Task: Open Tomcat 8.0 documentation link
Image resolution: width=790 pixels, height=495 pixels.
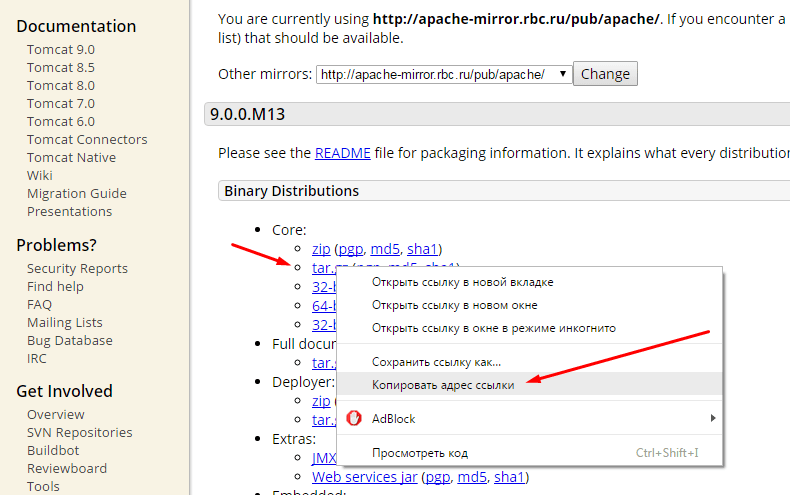Action: [x=60, y=86]
